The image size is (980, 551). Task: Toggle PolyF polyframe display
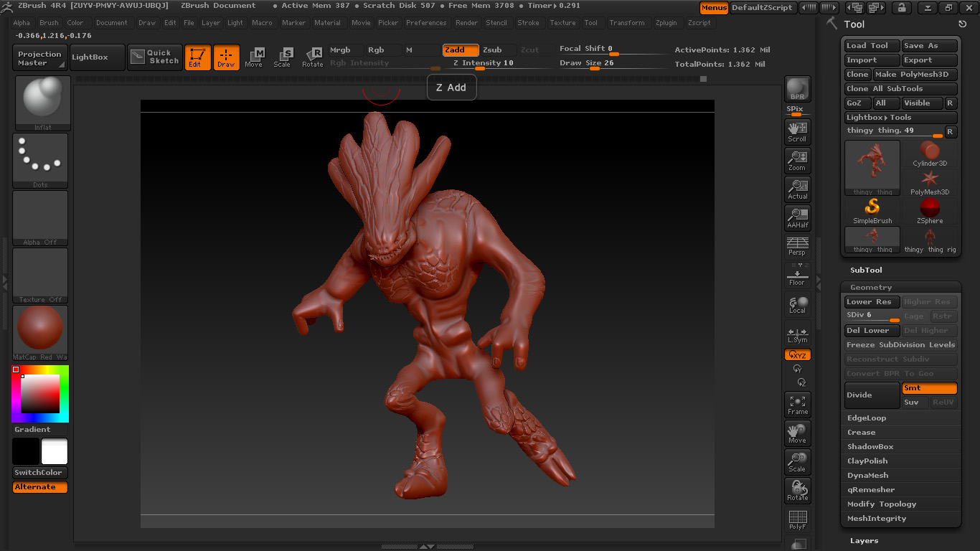[797, 519]
